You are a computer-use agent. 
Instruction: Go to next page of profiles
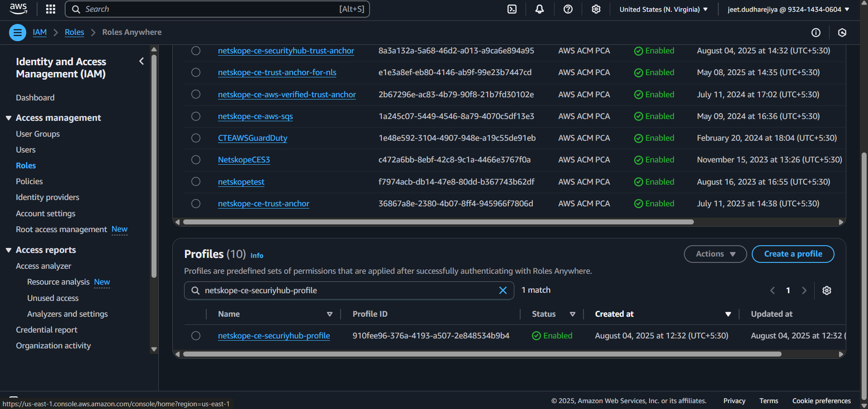click(804, 290)
